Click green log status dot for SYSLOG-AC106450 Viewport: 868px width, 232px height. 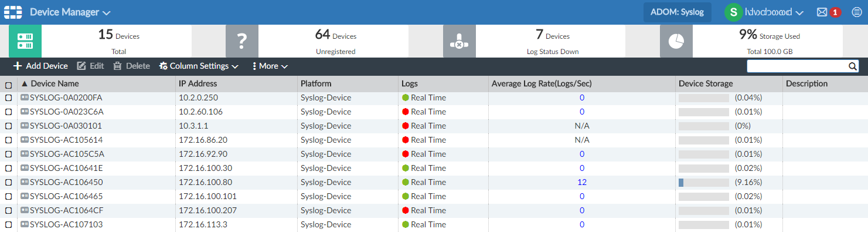[x=405, y=182]
